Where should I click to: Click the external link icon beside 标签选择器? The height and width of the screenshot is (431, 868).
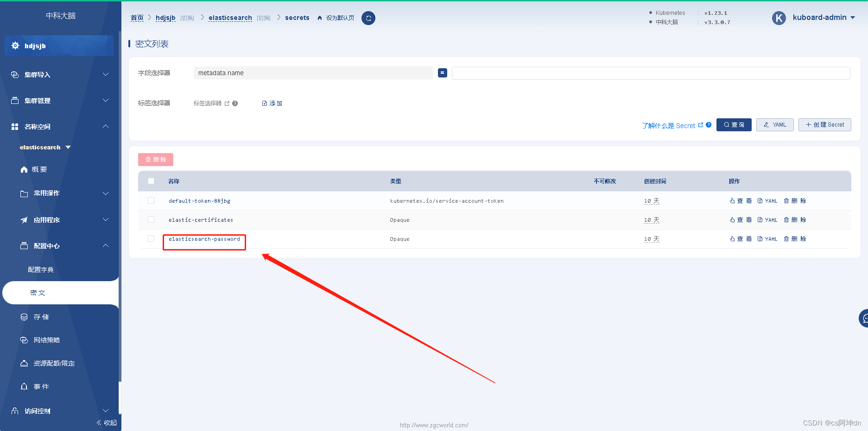tap(227, 103)
